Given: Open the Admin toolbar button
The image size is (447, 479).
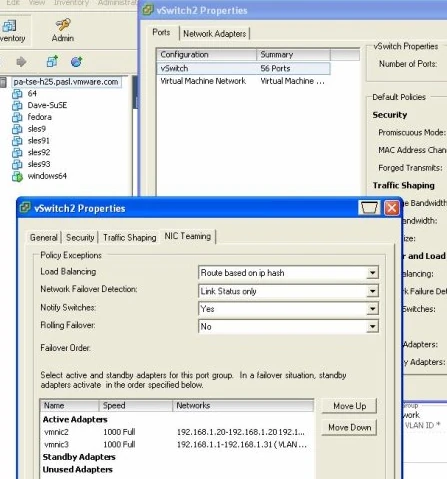Looking at the screenshot, I should [x=63, y=30].
